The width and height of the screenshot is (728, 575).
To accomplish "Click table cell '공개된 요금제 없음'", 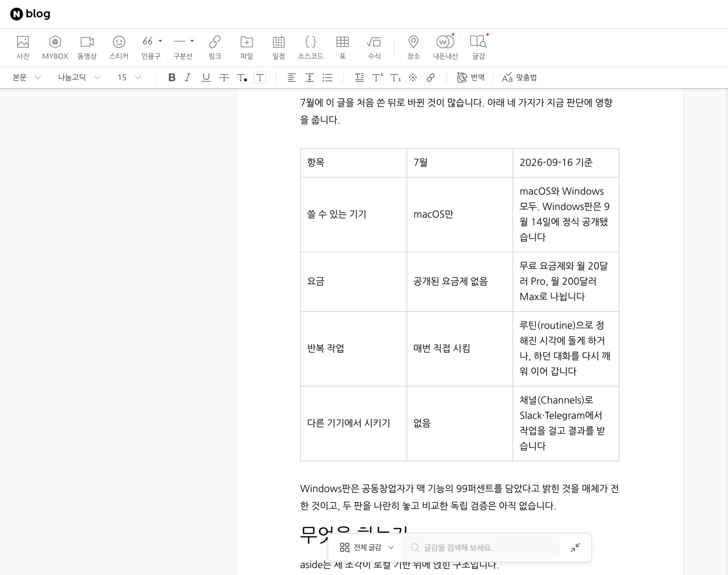I will coord(460,282).
